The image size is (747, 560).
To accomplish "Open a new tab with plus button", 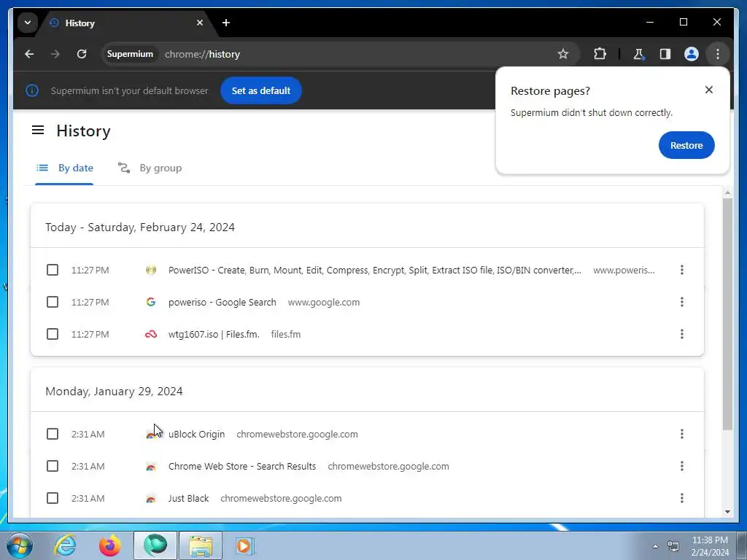I will tap(226, 23).
